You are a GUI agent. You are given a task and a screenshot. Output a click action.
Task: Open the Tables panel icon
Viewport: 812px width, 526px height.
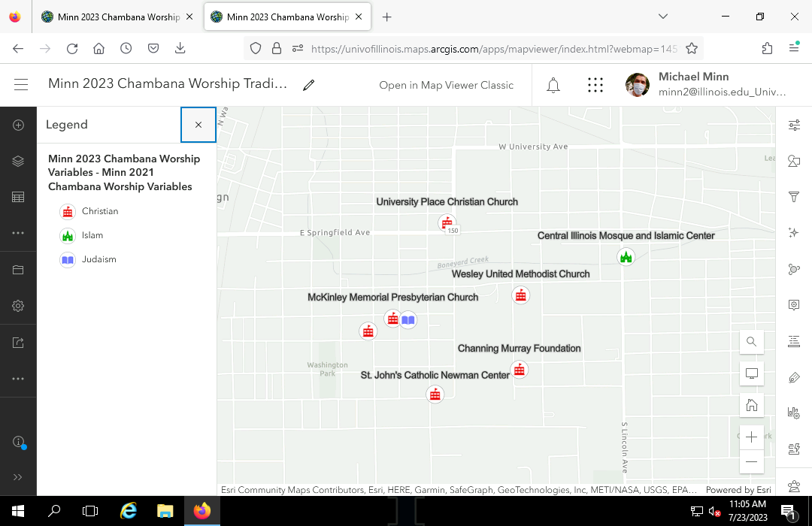point(18,197)
